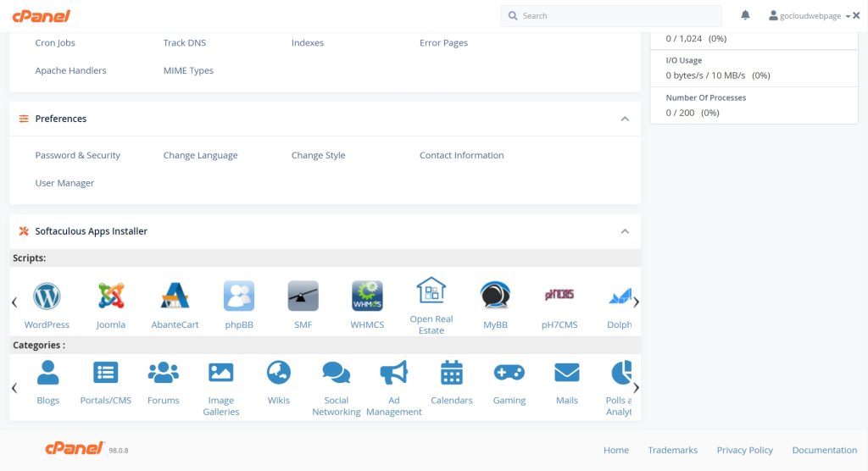The width and height of the screenshot is (868, 471).
Task: Open Trademarks footer link
Action: pyautogui.click(x=672, y=450)
